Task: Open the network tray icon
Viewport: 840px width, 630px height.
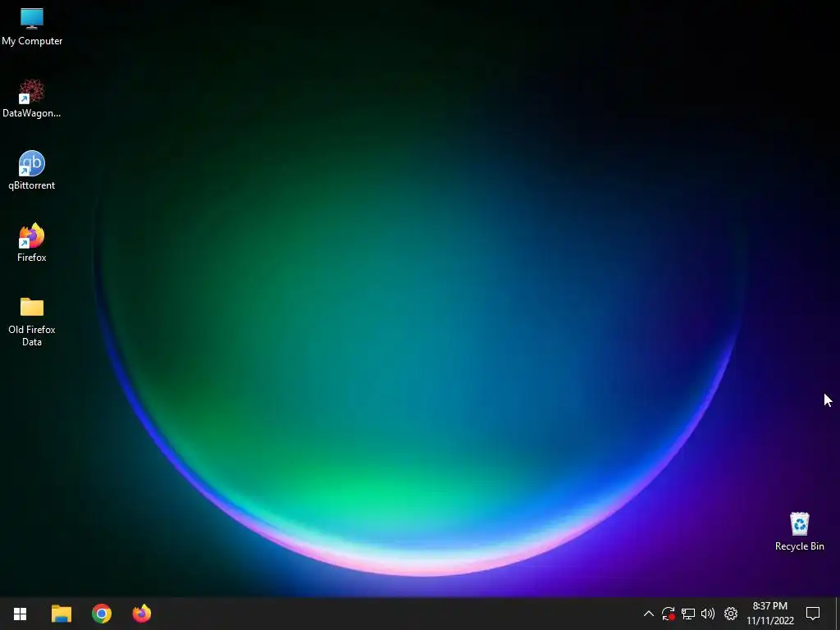Action: pyautogui.click(x=688, y=614)
